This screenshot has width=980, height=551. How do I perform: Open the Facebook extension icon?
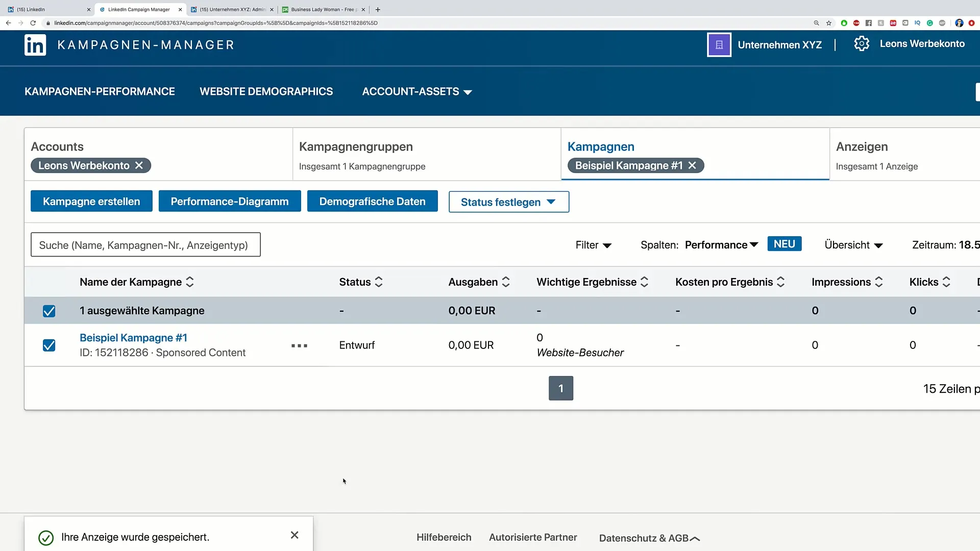[868, 23]
